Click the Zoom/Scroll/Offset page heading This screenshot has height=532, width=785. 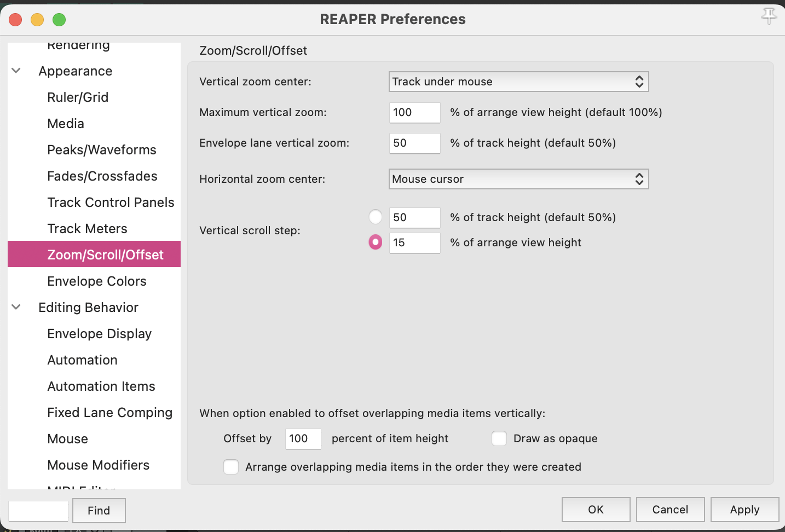253,51
